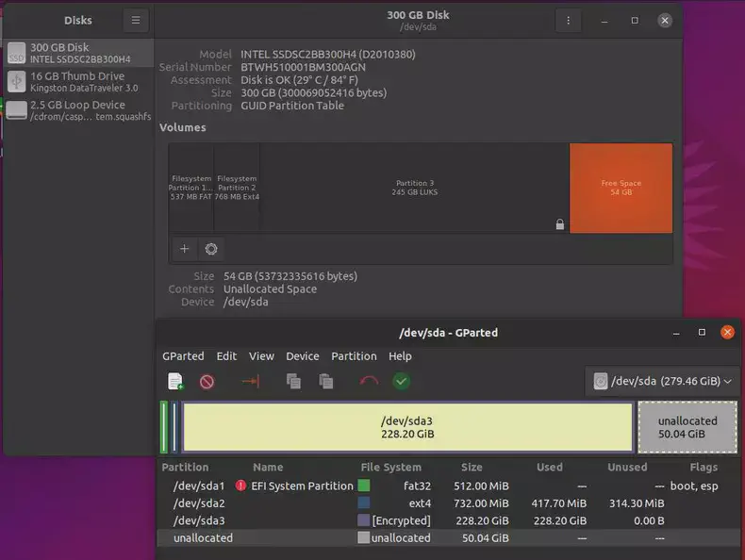This screenshot has width=745, height=560.
Task: Click the delete partition icon in GParted
Action: tap(207, 381)
